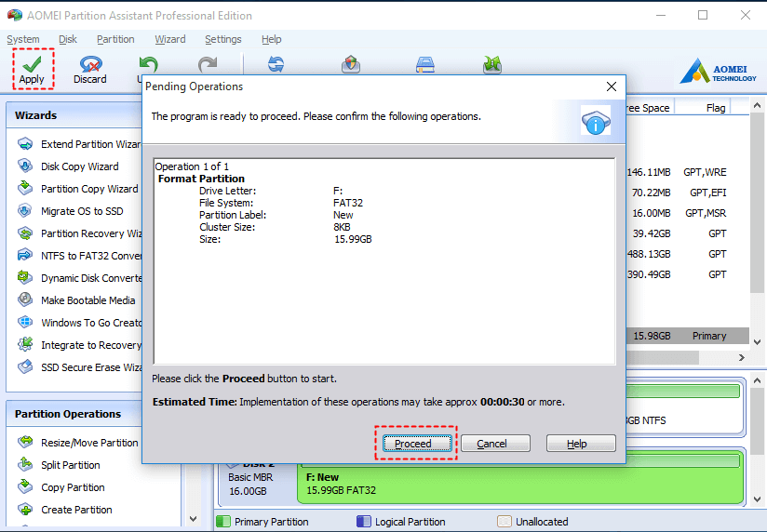The height and width of the screenshot is (532, 767).
Task: Click Format Partition operation heading
Action: (201, 179)
